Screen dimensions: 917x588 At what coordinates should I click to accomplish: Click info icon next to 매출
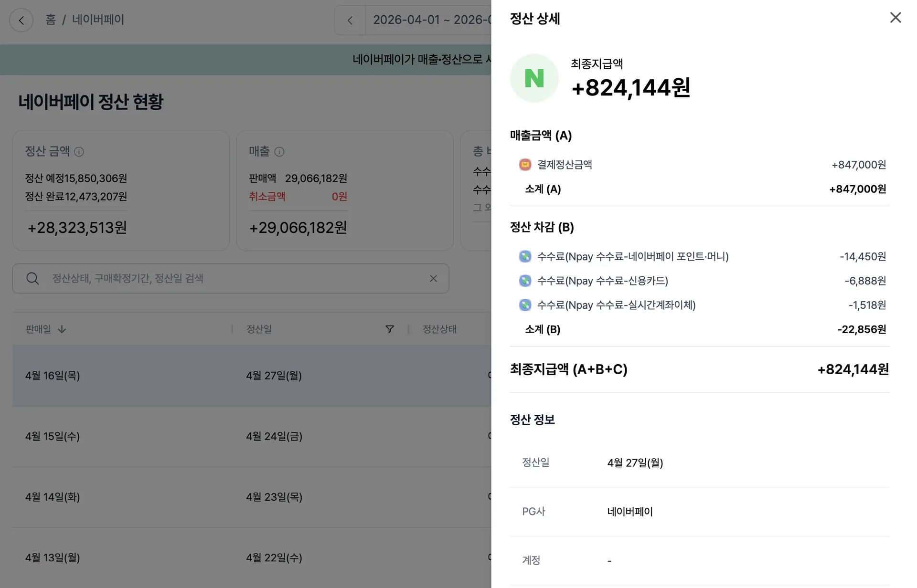279,152
